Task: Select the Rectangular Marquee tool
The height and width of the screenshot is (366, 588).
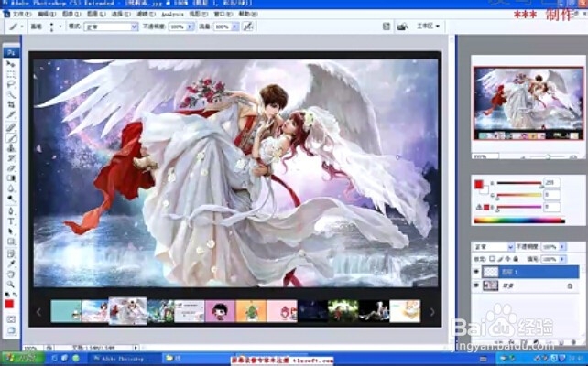Action: (11, 75)
